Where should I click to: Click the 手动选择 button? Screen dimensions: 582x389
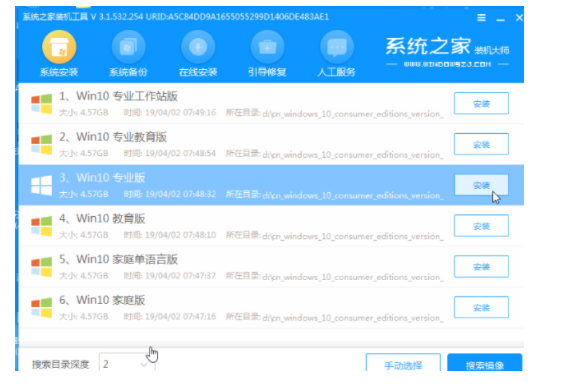pyautogui.click(x=403, y=363)
